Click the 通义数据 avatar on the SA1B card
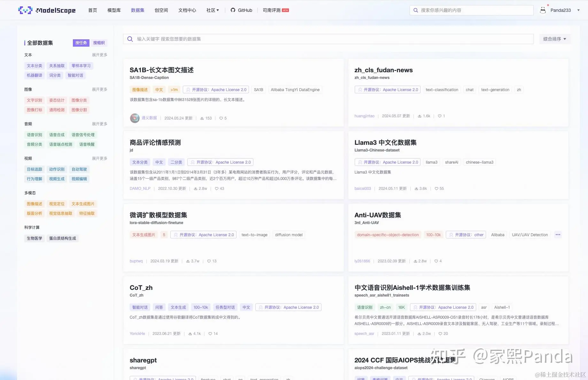 pyautogui.click(x=135, y=118)
